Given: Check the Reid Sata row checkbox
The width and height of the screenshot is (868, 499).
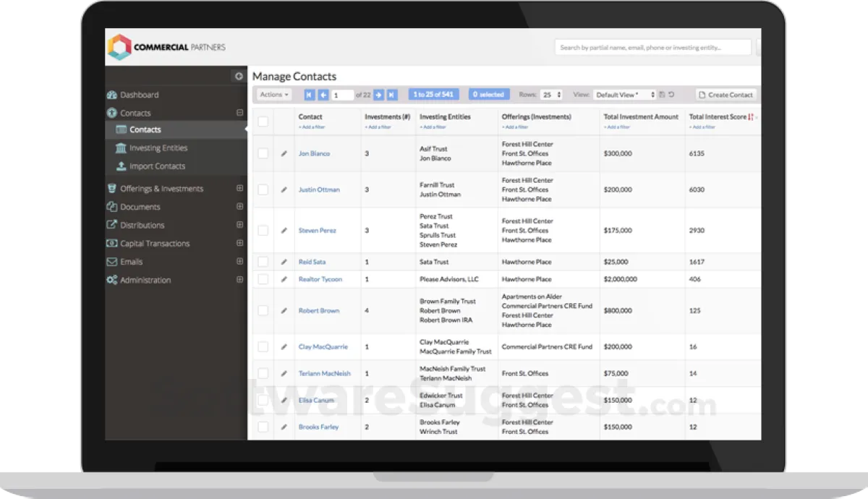Looking at the screenshot, I should point(263,262).
